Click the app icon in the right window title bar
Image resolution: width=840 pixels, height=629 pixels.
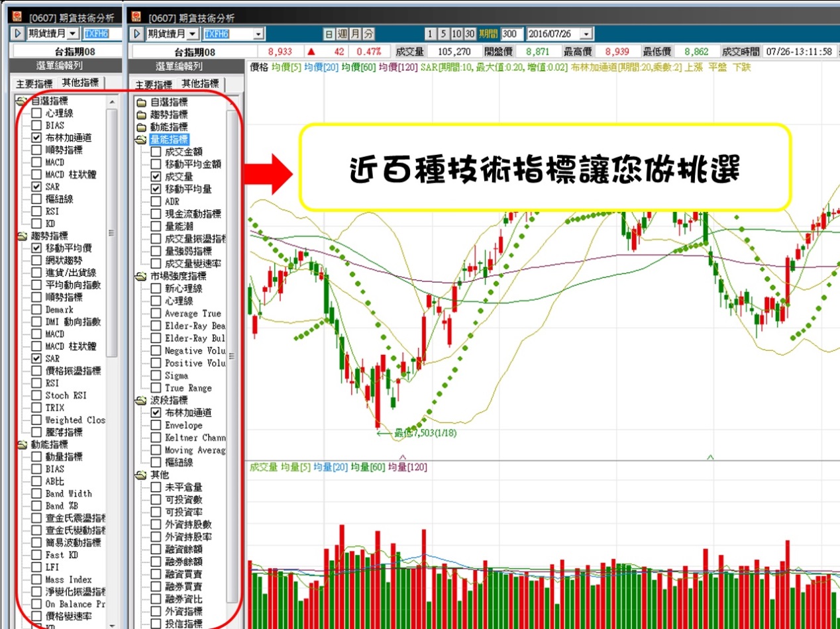(137, 17)
